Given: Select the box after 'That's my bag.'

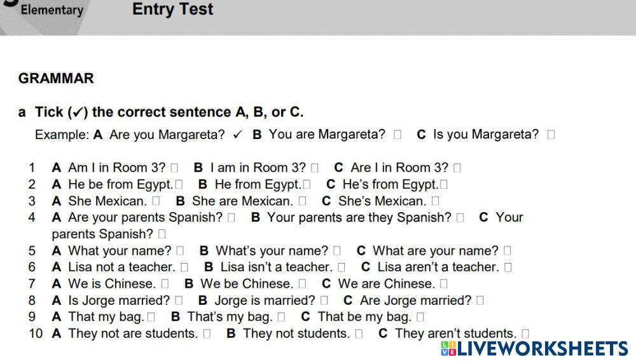Looking at the screenshot, I should pos(281,317).
